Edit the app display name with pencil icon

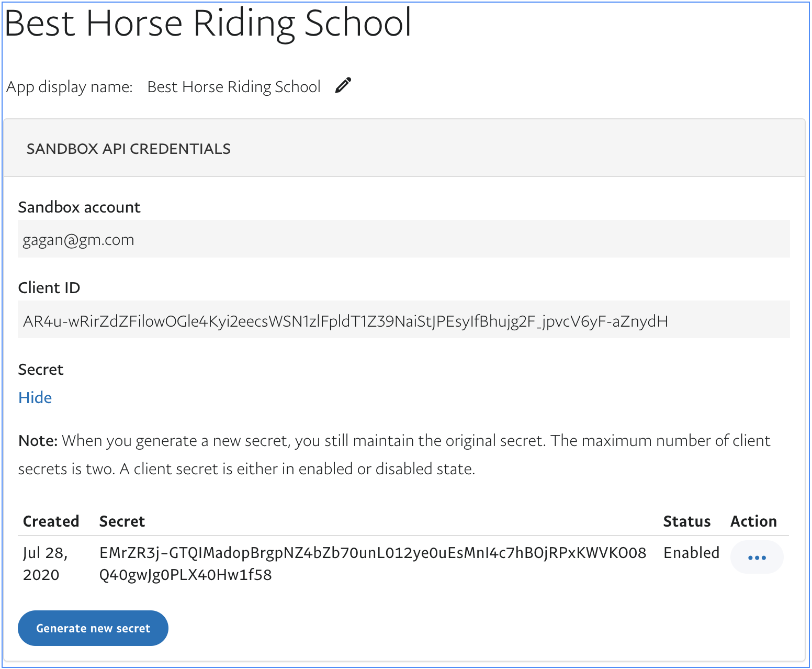point(343,85)
